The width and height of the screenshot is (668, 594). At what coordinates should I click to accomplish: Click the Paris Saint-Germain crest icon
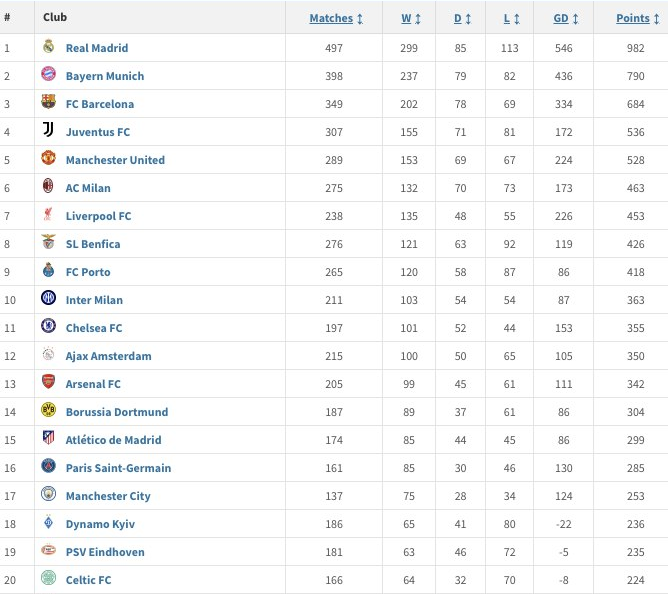point(48,466)
